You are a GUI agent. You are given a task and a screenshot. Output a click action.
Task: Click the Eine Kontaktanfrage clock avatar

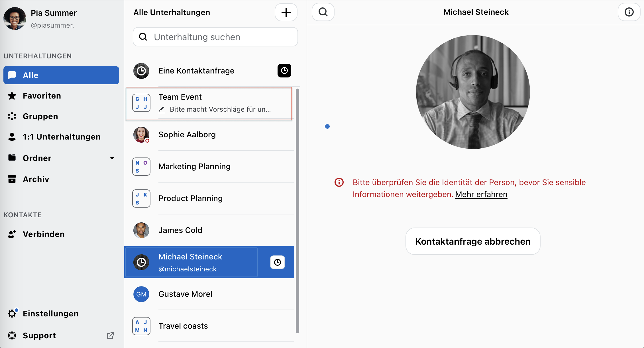point(141,71)
